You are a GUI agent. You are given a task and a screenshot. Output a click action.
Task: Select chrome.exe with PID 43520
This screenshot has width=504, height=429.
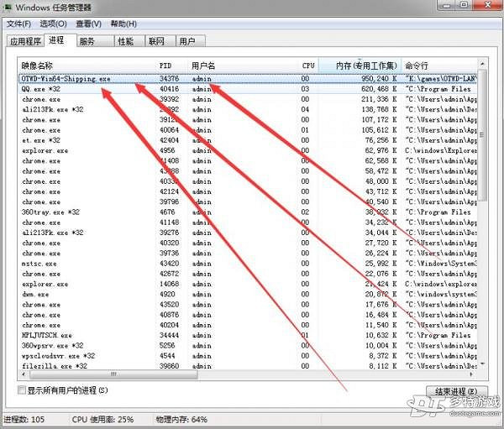click(x=248, y=305)
